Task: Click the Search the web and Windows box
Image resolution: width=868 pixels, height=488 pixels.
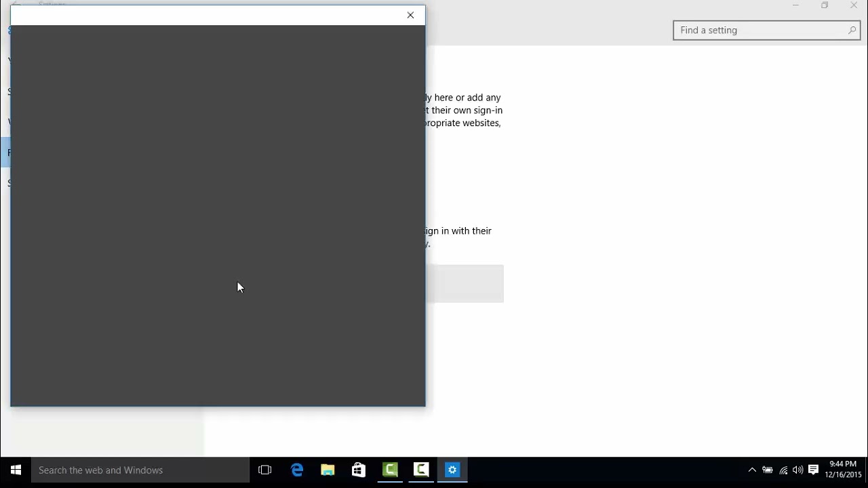Action: 140,470
